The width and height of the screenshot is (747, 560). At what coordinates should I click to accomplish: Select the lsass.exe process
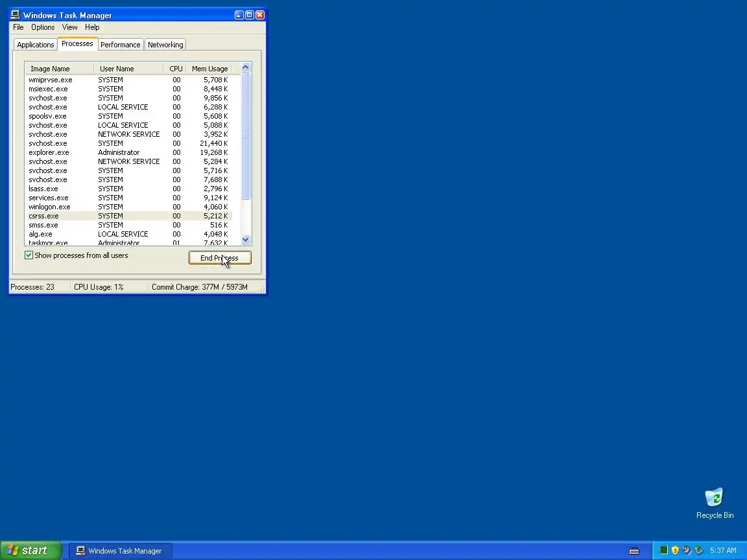[128, 189]
